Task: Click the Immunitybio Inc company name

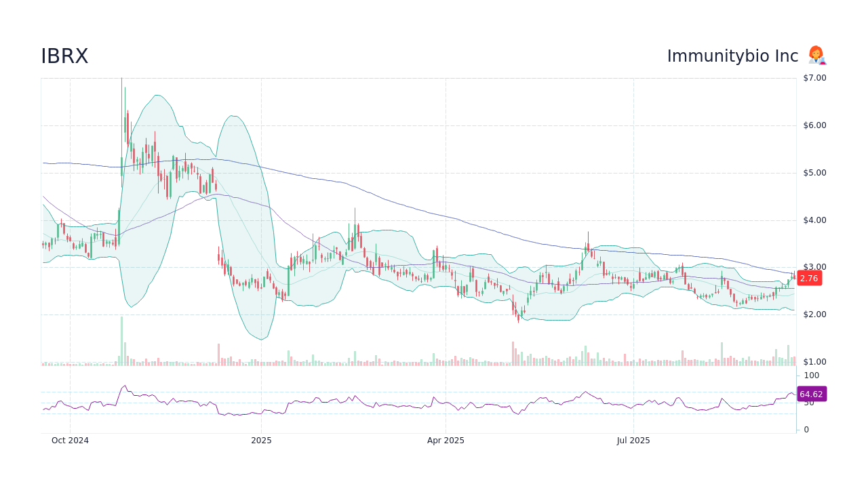Action: point(732,56)
